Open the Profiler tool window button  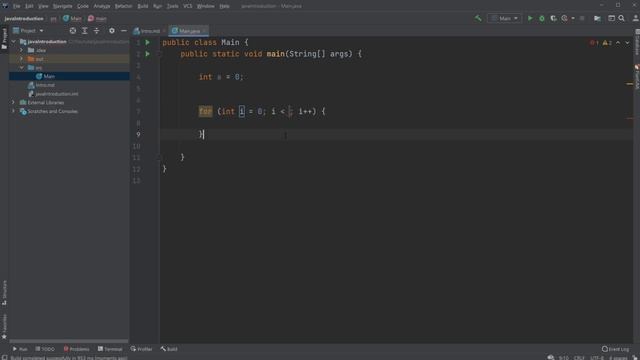click(141, 349)
